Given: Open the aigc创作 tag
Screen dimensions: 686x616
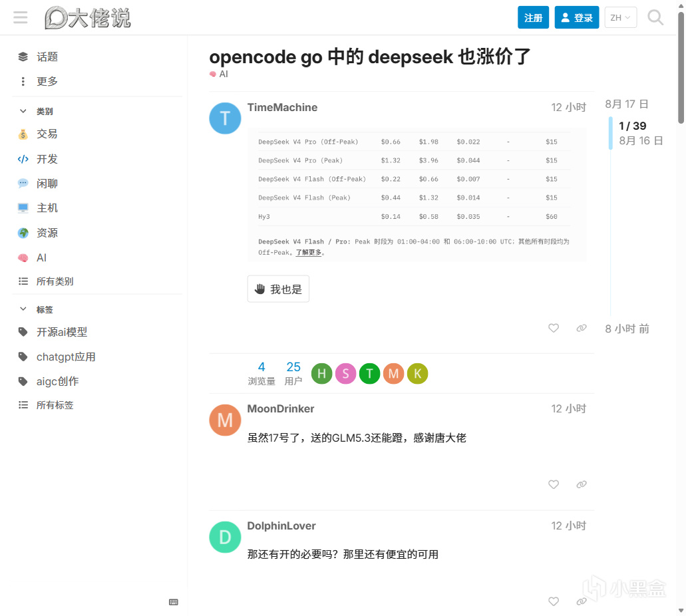Looking at the screenshot, I should [x=57, y=381].
